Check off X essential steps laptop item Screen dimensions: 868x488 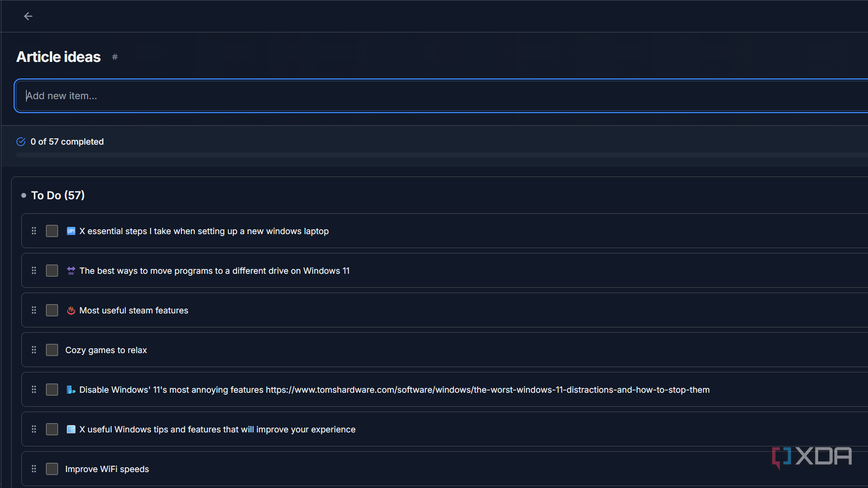(x=52, y=231)
